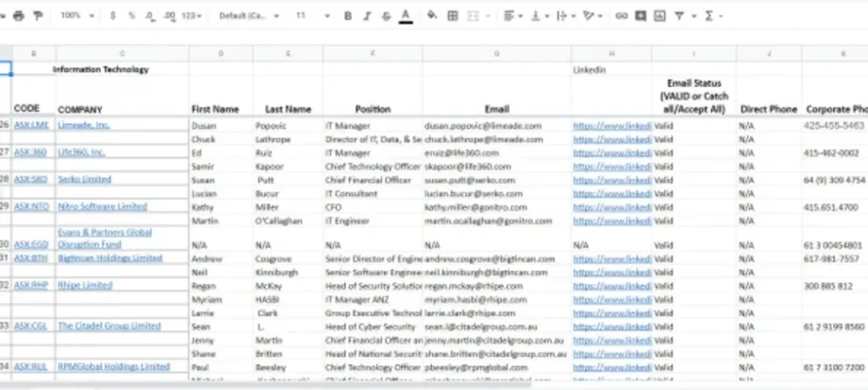Open the 123 number format dropdown
The image size is (868, 390).
(192, 16)
